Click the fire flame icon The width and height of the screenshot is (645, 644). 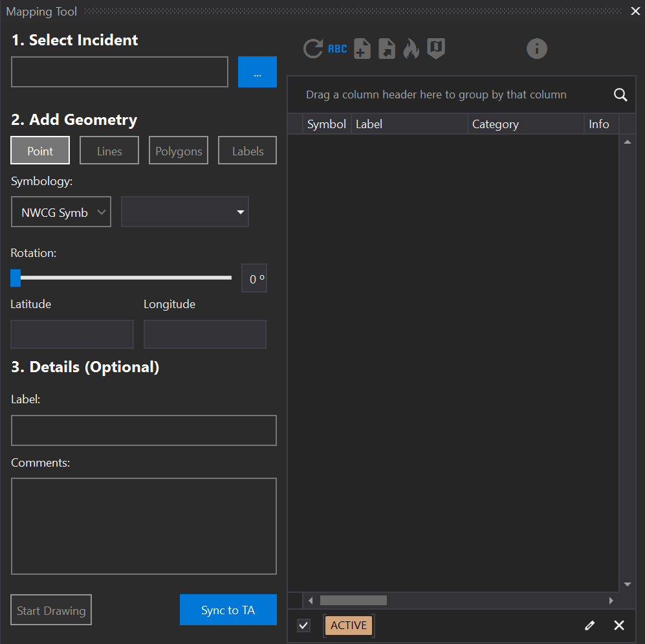(x=411, y=49)
